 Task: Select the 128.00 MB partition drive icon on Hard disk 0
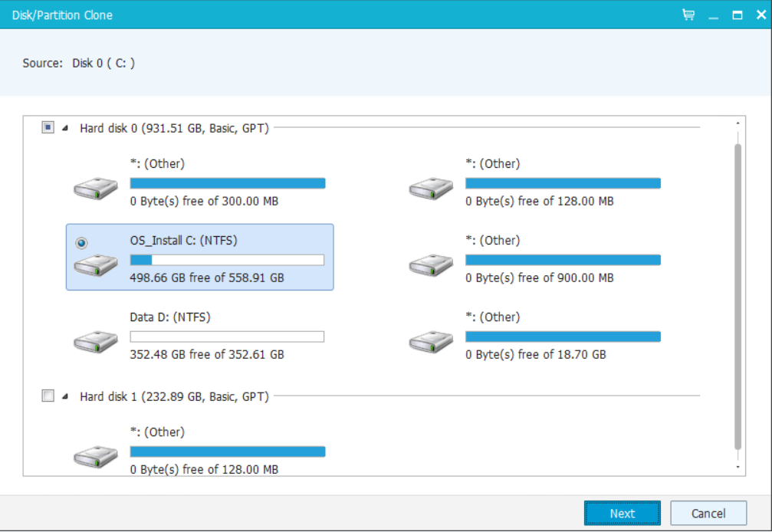point(431,189)
